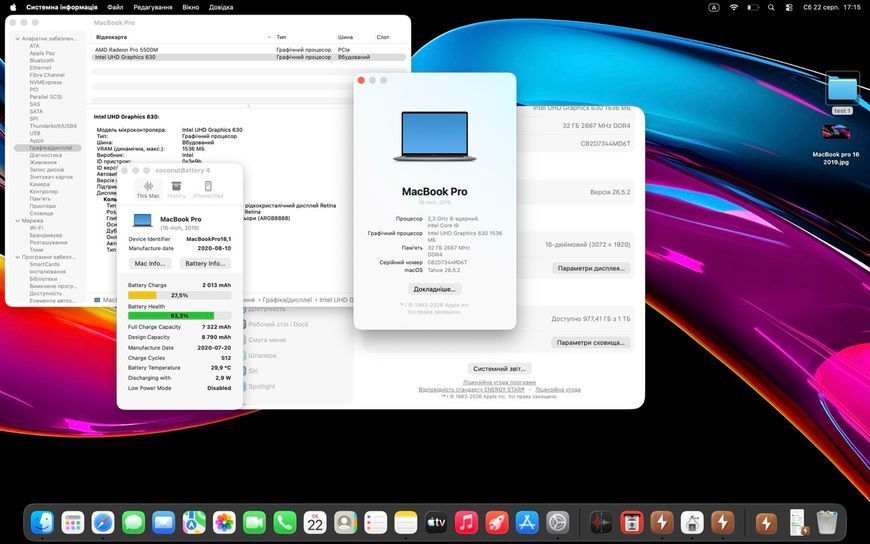This screenshot has height=544, width=870.
Task: Toggle sort arrow on Відеокарта column
Action: (x=269, y=37)
